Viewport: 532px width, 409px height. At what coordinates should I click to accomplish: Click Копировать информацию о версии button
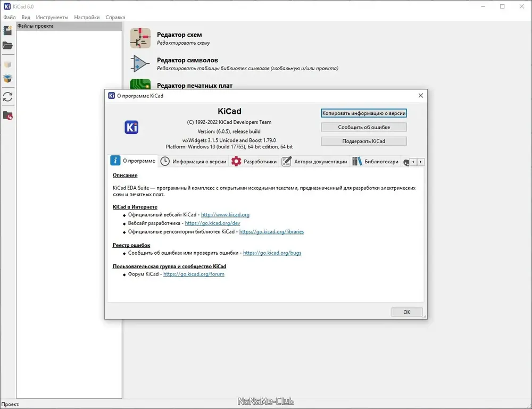364,113
